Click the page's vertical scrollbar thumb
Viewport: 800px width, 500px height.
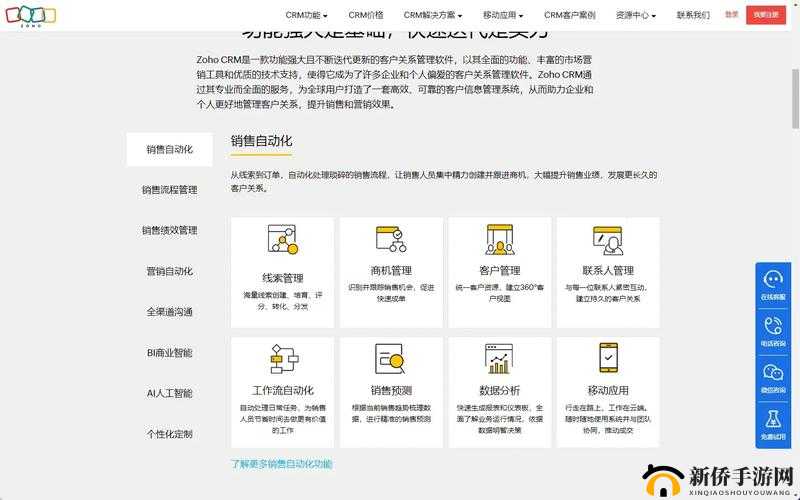[795, 98]
